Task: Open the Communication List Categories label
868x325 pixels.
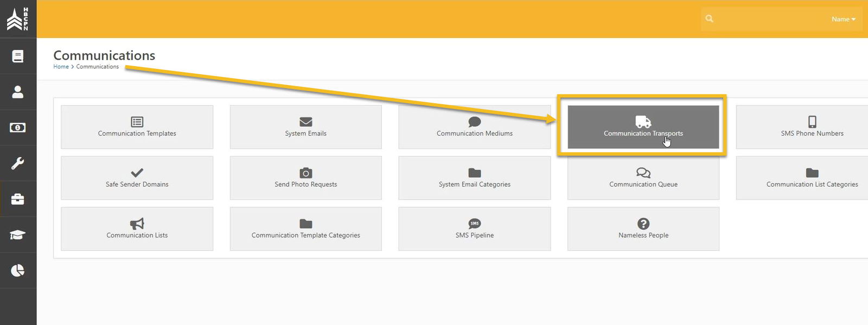Action: 812,184
